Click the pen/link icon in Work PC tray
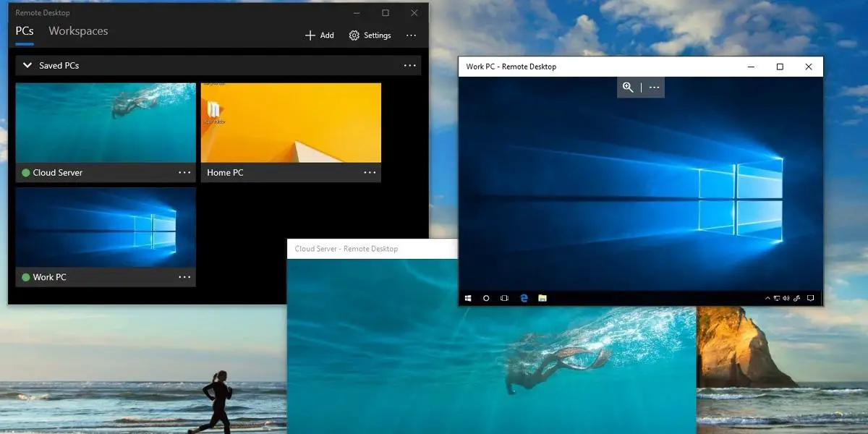The height and width of the screenshot is (434, 868). (796, 298)
